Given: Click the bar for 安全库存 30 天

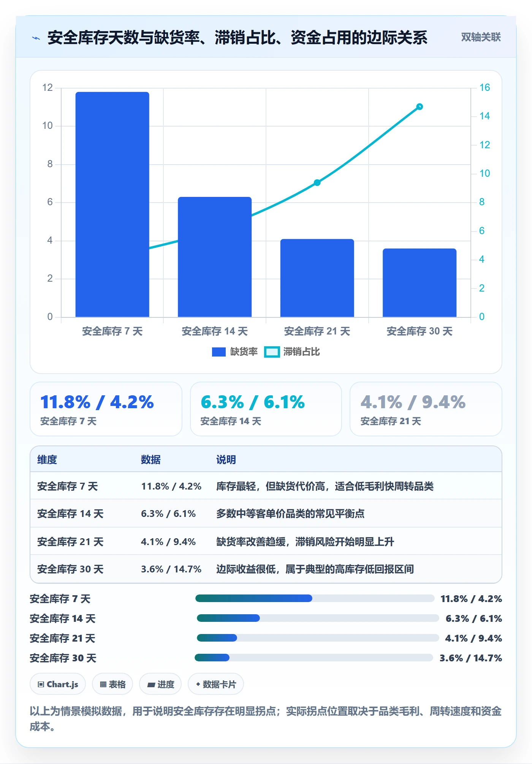Looking at the screenshot, I should coord(420,283).
